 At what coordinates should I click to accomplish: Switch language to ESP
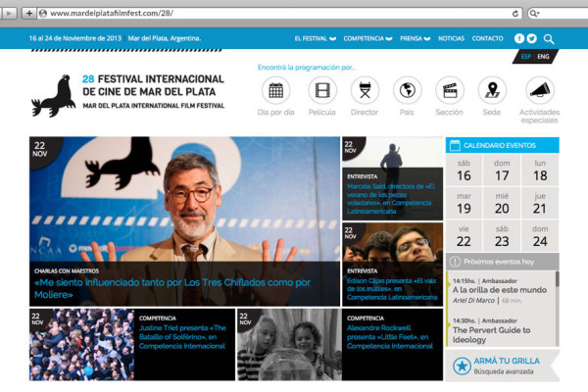pyautogui.click(x=525, y=57)
